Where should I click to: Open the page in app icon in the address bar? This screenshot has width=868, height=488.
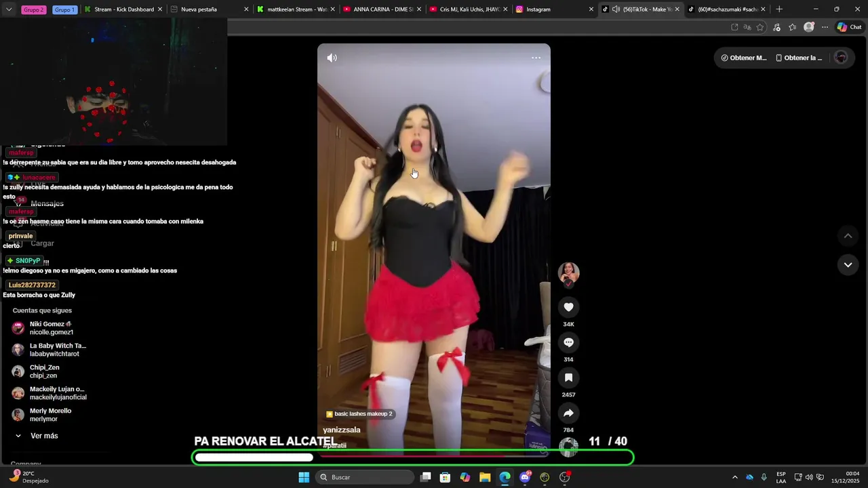pos(734,27)
